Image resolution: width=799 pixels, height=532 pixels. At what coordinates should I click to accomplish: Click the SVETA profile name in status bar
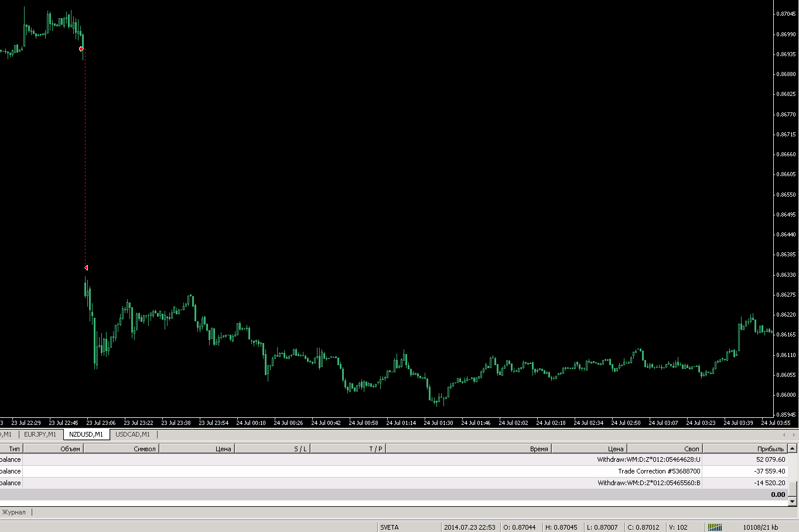389,527
